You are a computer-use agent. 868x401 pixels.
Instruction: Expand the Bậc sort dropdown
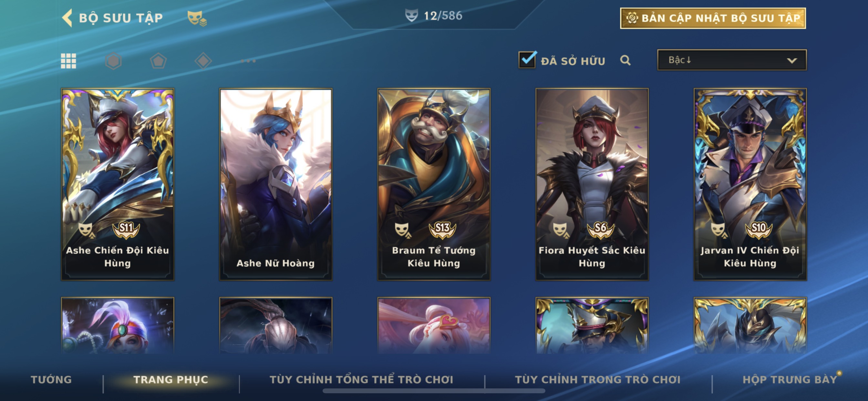click(x=732, y=60)
